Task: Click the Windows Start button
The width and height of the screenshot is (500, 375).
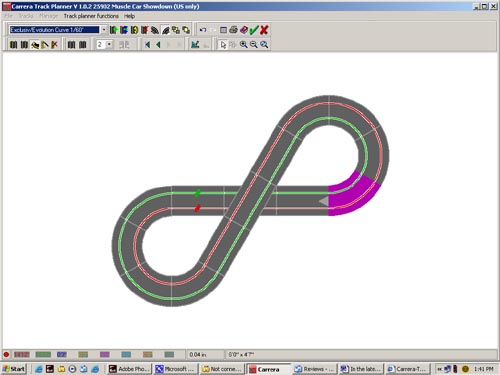Action: point(14,369)
